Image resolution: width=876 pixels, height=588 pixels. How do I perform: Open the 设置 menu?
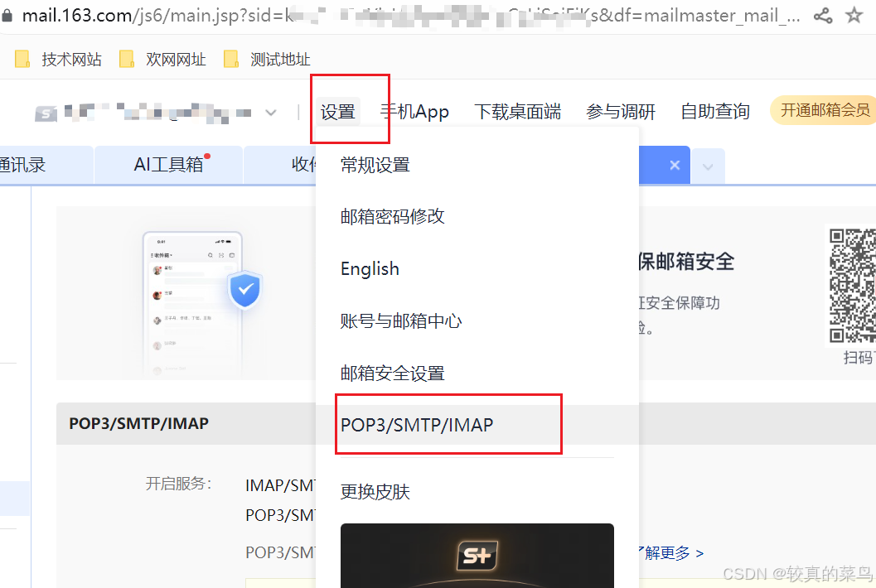coord(338,112)
